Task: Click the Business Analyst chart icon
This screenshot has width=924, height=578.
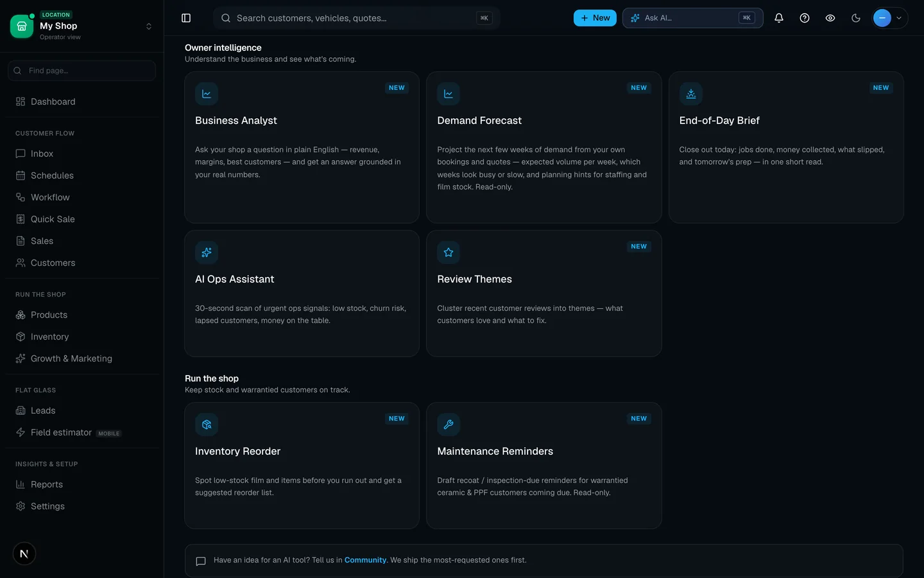Action: tap(207, 94)
